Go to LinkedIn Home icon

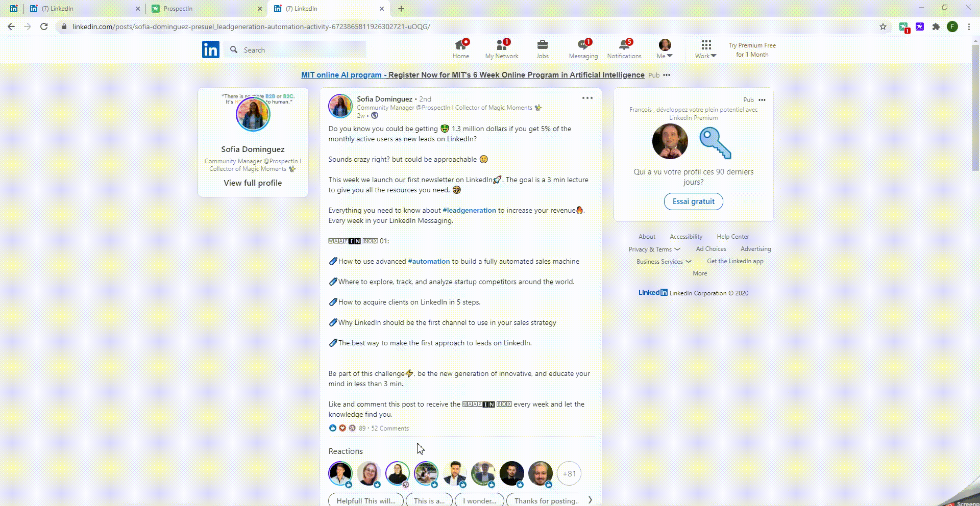pyautogui.click(x=460, y=49)
